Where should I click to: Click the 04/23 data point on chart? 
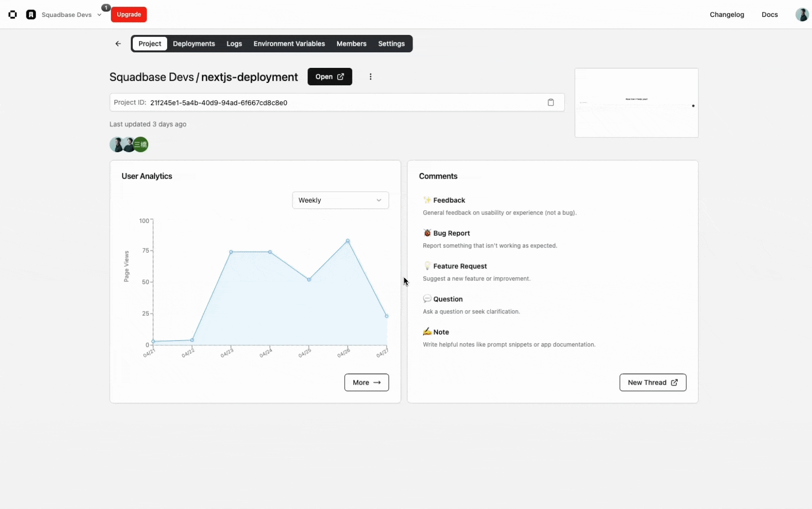tap(231, 252)
